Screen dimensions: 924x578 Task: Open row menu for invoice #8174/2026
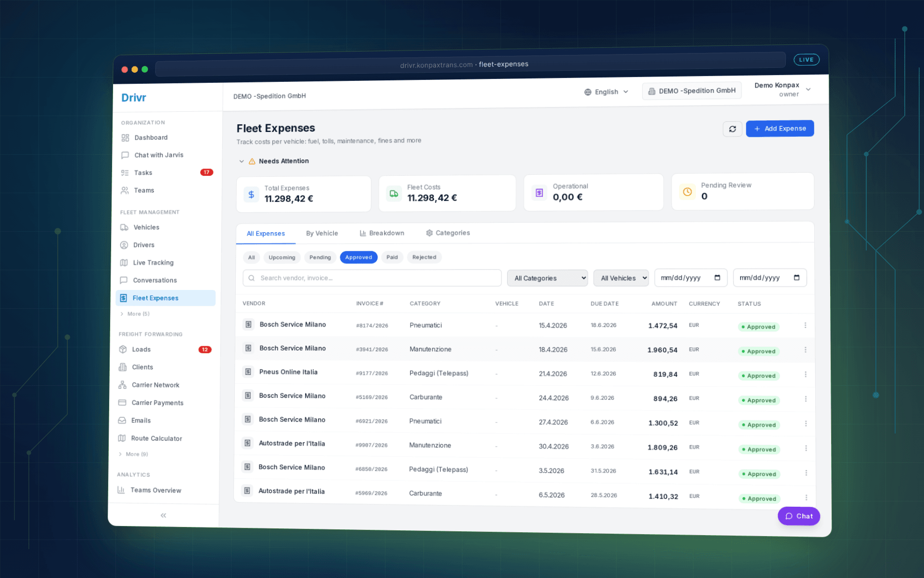coord(805,326)
